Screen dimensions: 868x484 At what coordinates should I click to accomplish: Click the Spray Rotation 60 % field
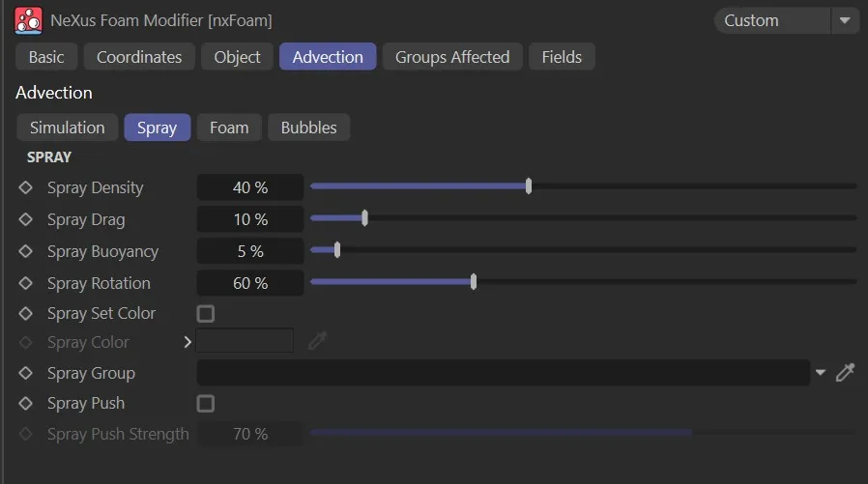(250, 283)
